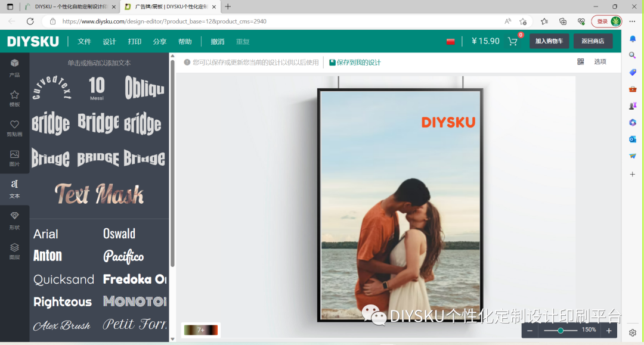Open the 文件 (File) menu
Viewport: 644px width, 345px height.
click(84, 42)
